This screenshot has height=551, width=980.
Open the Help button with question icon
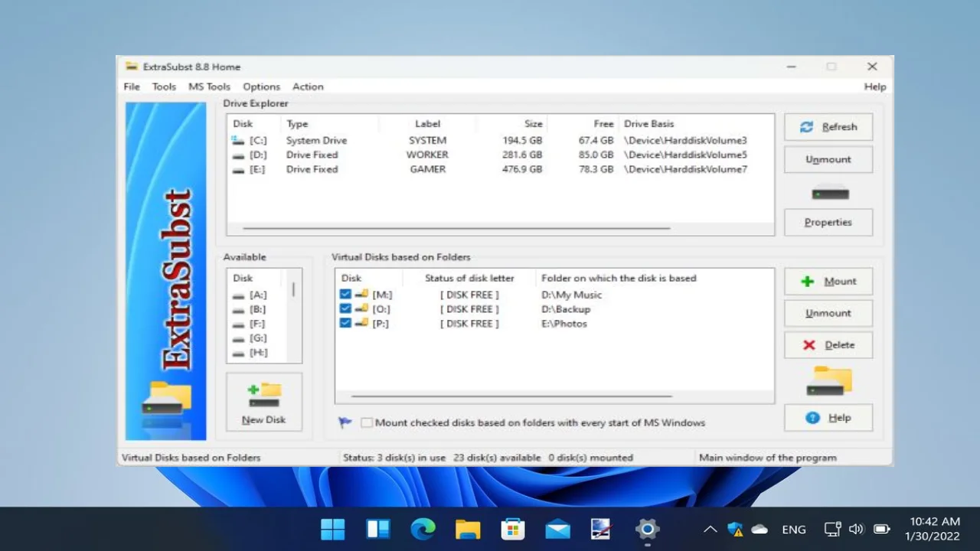pyautogui.click(x=828, y=418)
